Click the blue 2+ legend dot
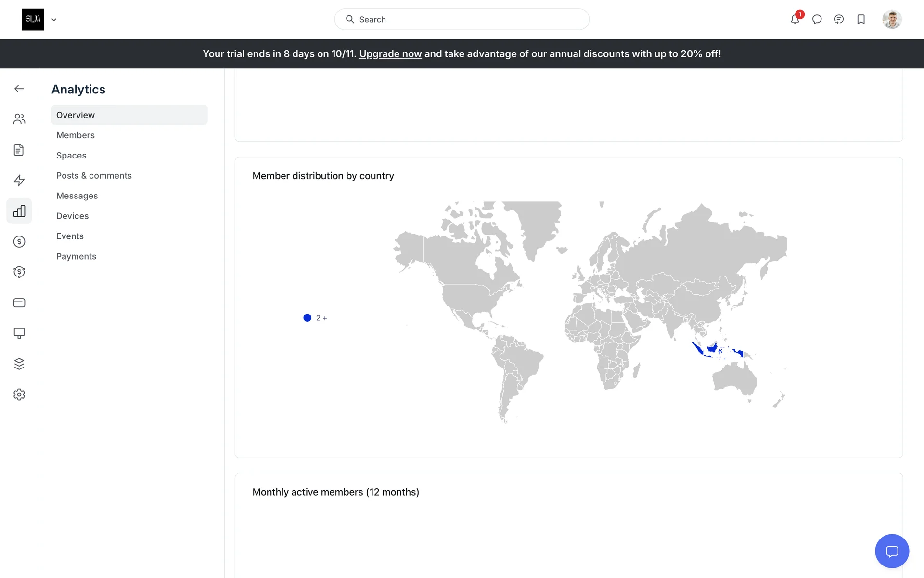Viewport: 924px width, 578px height. 308,318
